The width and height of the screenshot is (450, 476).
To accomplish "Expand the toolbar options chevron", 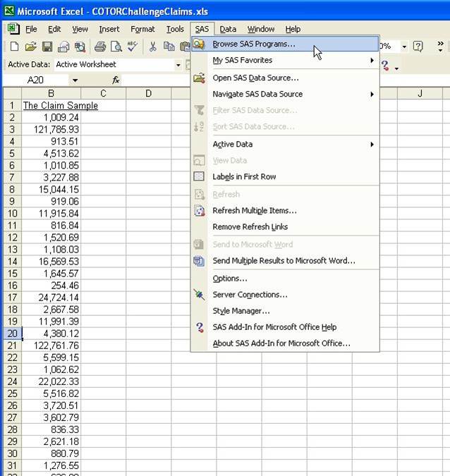I will click(x=440, y=47).
